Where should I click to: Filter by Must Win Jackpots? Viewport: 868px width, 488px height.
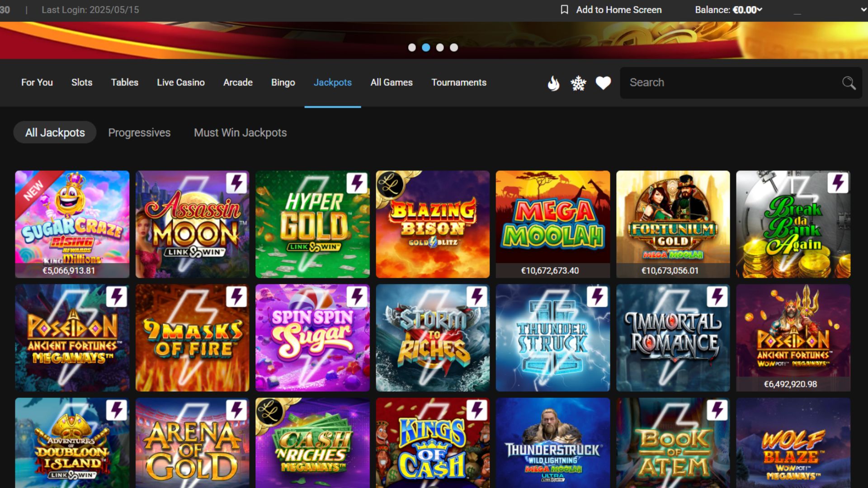click(x=241, y=132)
